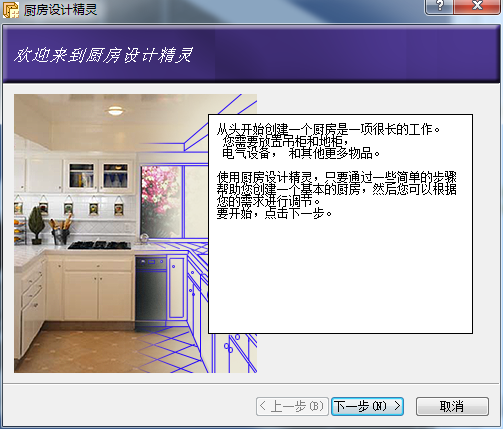Viewport: 503px width, 429px height.
Task: Click the glass-door upper cabinets in photo
Action: 99,176
